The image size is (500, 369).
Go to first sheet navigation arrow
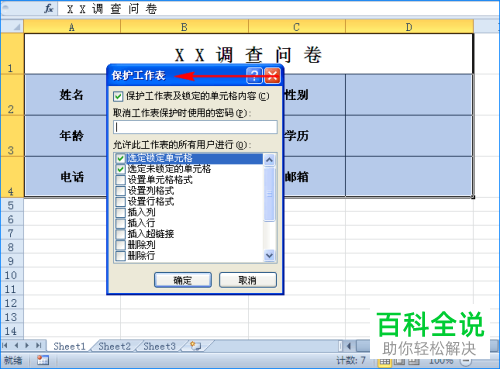tap(5, 346)
